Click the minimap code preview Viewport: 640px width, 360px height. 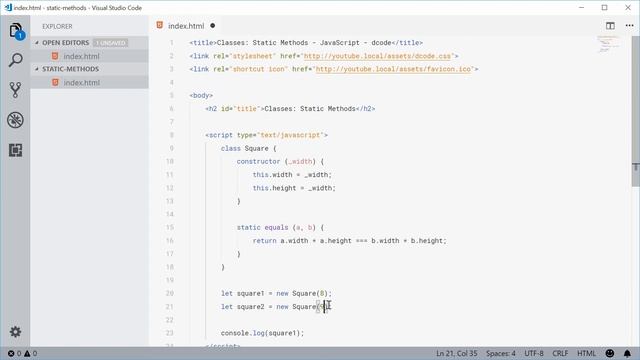click(x=608, y=44)
